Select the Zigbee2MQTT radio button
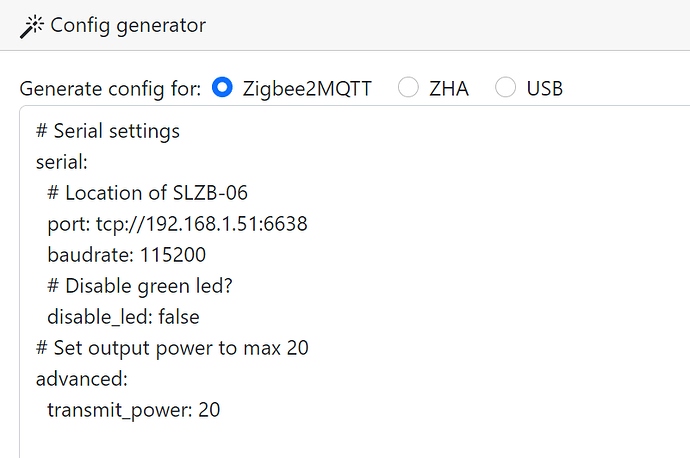Viewport: 690px width, 458px height. coord(221,88)
